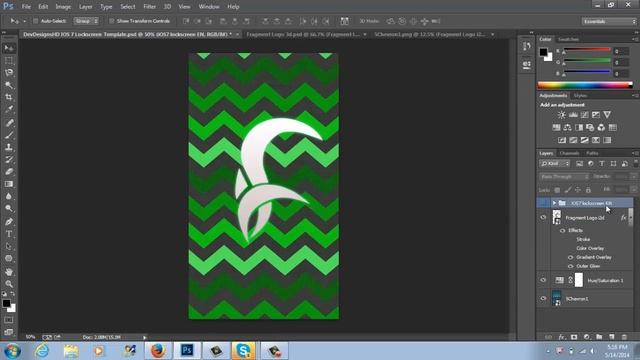Add a Channel Mixer adjustment
The width and height of the screenshot is (640, 360).
click(601, 127)
